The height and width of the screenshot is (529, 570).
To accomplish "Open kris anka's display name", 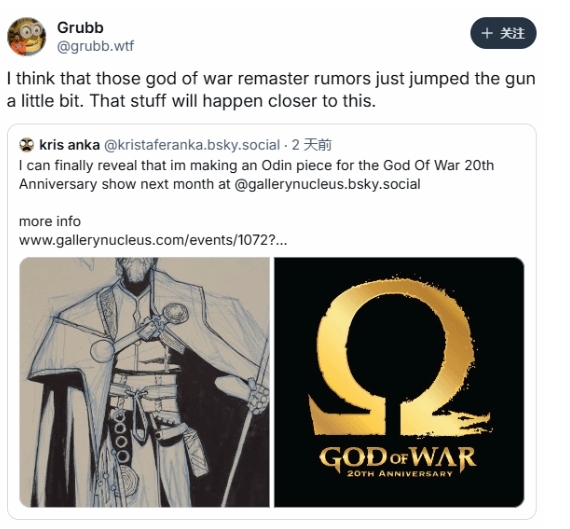I will point(69,145).
